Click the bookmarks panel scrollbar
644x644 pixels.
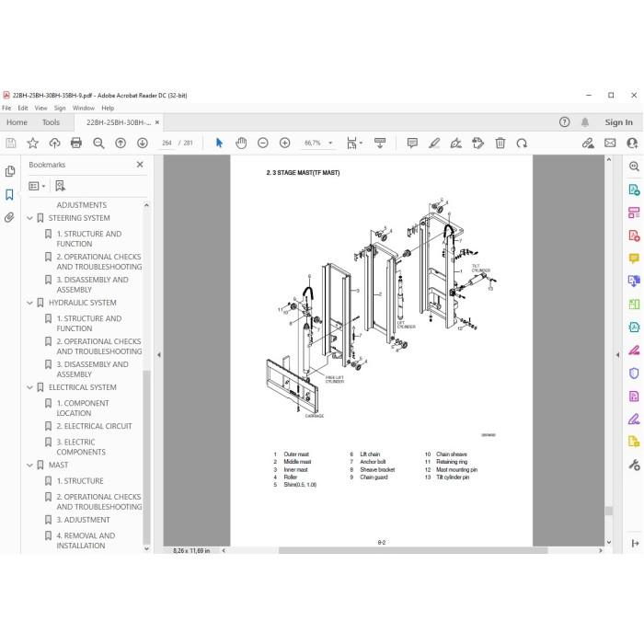coord(146,457)
